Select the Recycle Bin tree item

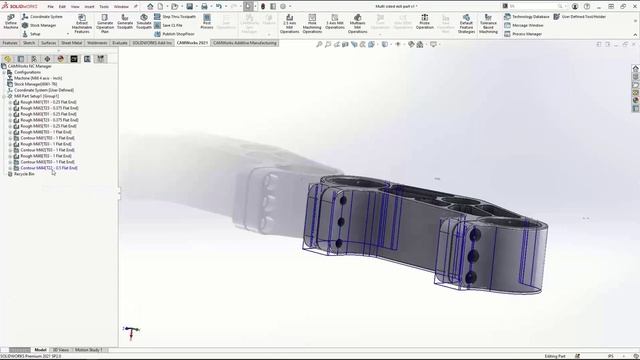point(21,174)
